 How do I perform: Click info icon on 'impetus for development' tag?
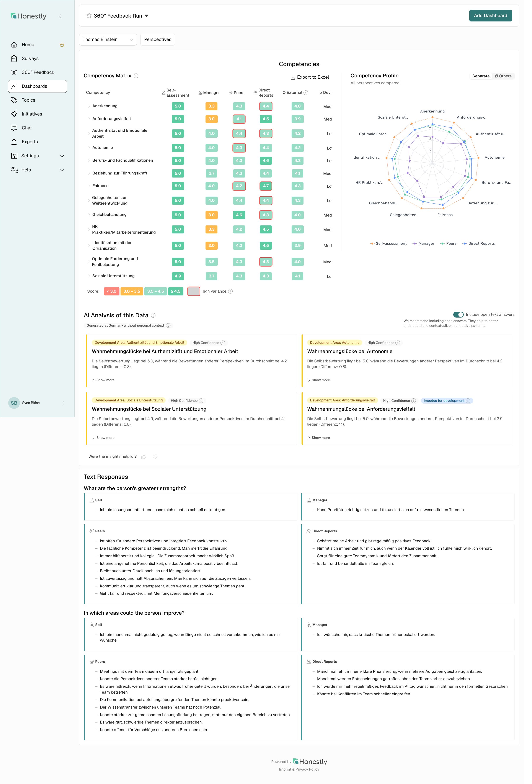(x=468, y=401)
